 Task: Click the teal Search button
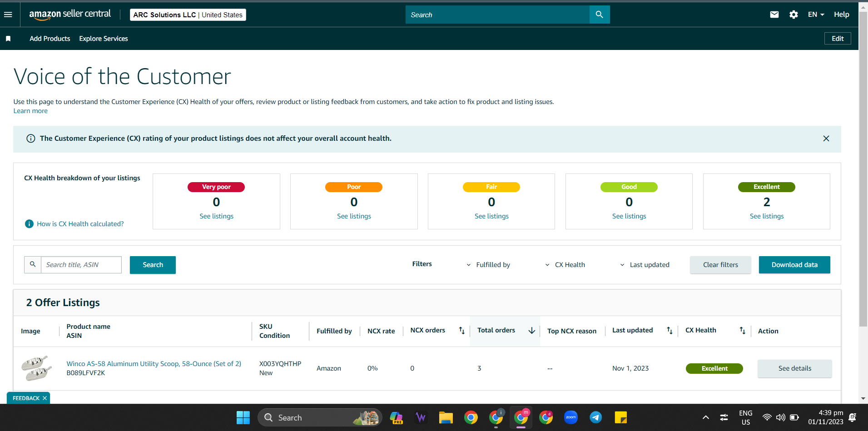tap(153, 265)
